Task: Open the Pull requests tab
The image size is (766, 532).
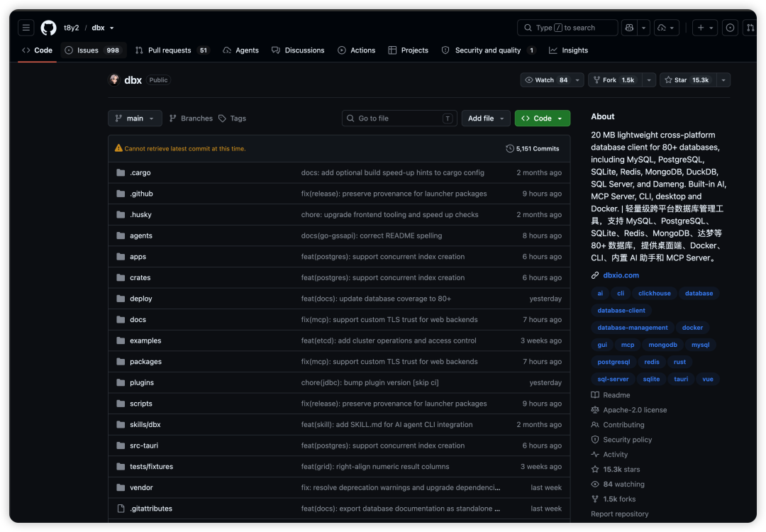Action: pos(172,50)
